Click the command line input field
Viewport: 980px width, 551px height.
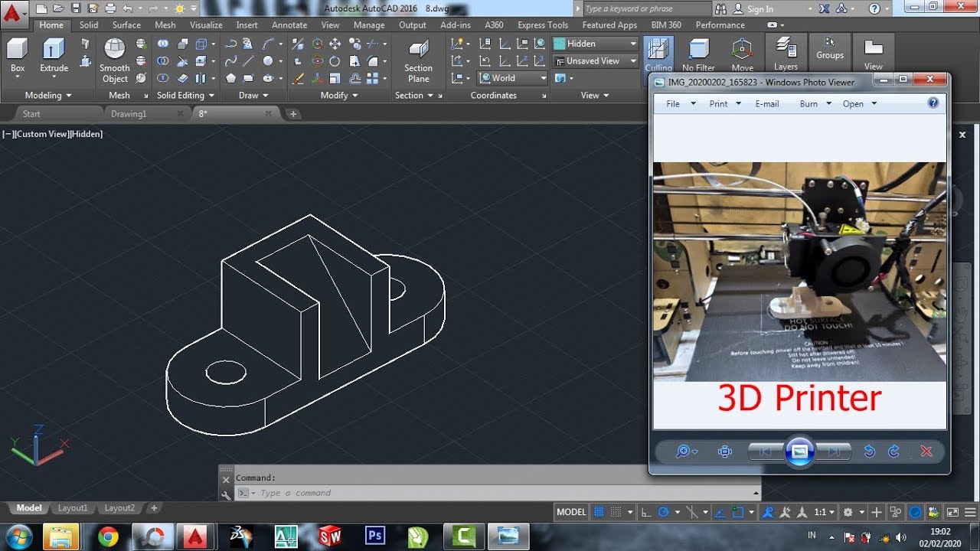click(498, 493)
